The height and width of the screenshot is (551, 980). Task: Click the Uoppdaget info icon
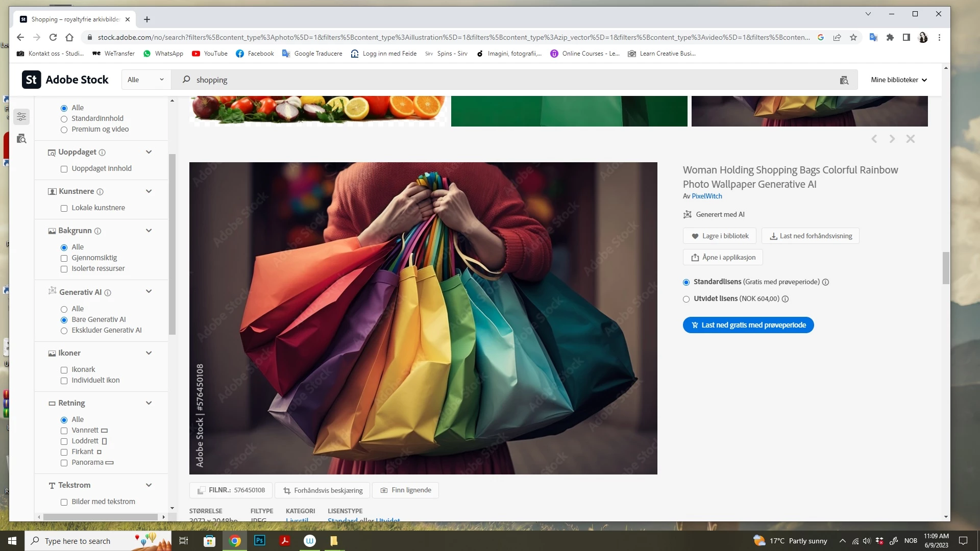tap(102, 153)
